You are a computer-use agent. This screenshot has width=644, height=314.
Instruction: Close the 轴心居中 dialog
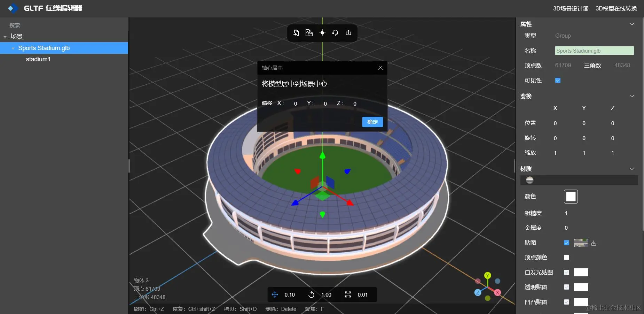[380, 68]
